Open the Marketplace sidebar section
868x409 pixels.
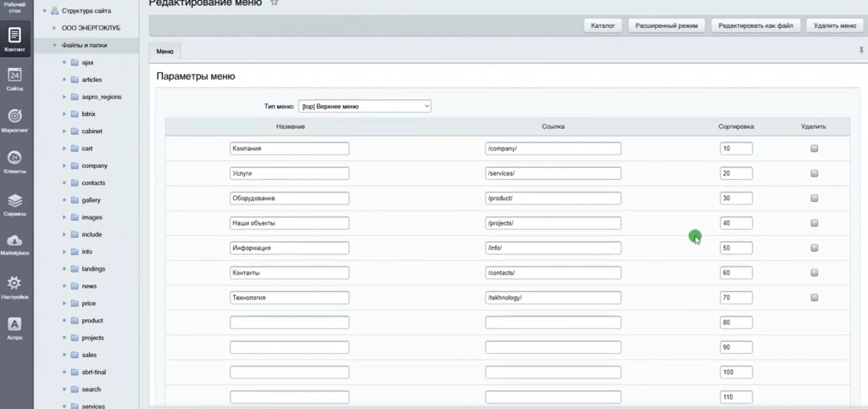tap(14, 244)
